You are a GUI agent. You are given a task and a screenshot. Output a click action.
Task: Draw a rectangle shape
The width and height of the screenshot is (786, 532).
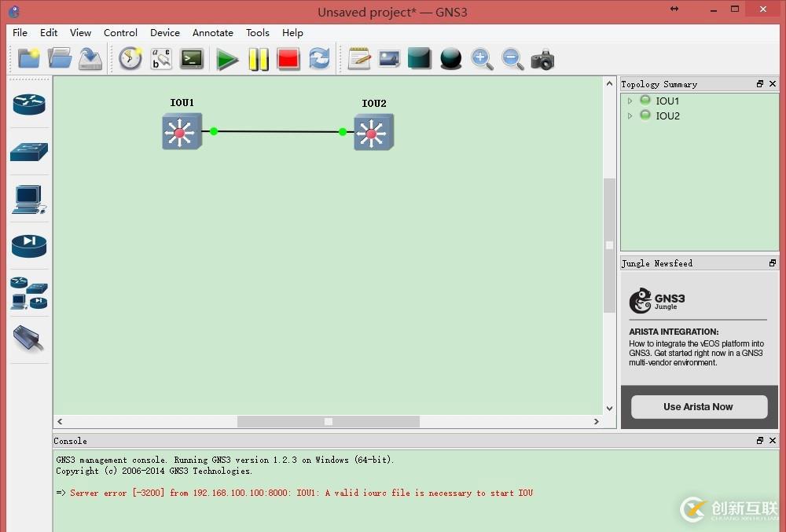[x=420, y=58]
